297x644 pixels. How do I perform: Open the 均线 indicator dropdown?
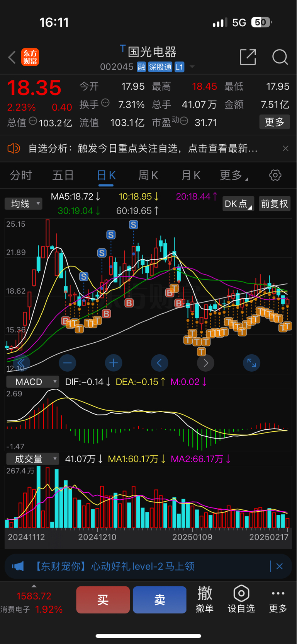24,203
